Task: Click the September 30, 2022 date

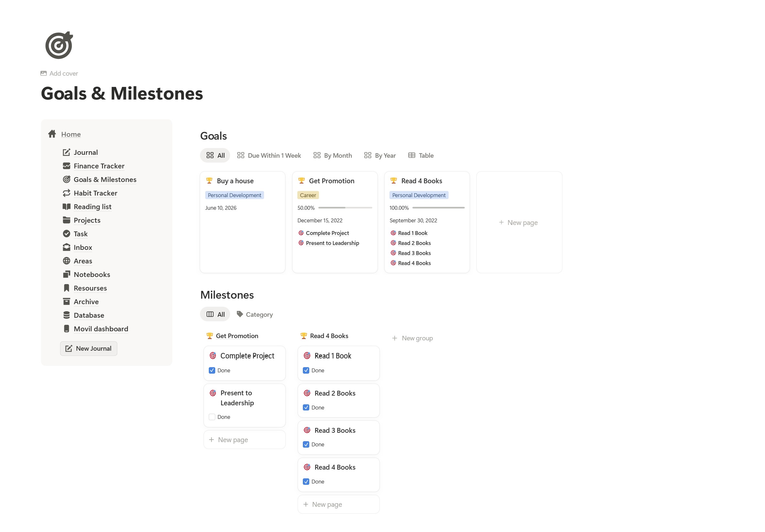Action: pos(413,220)
